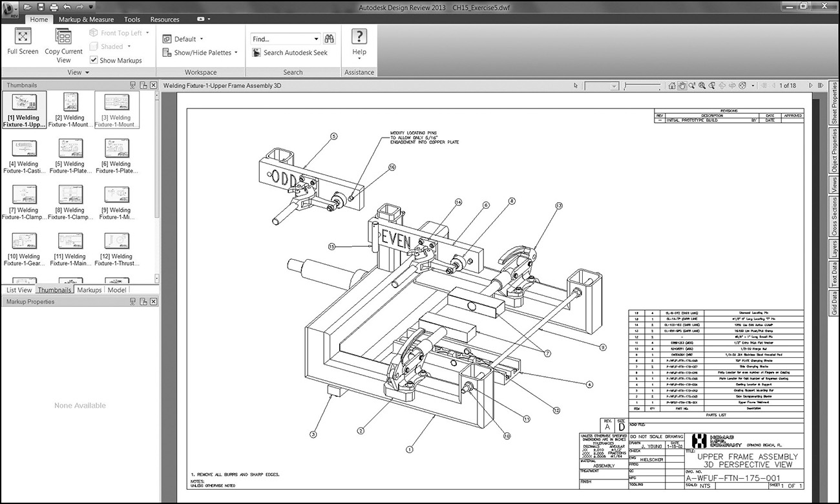
Task: Open the quick access toolbar customize arrow
Action: coord(90,6)
